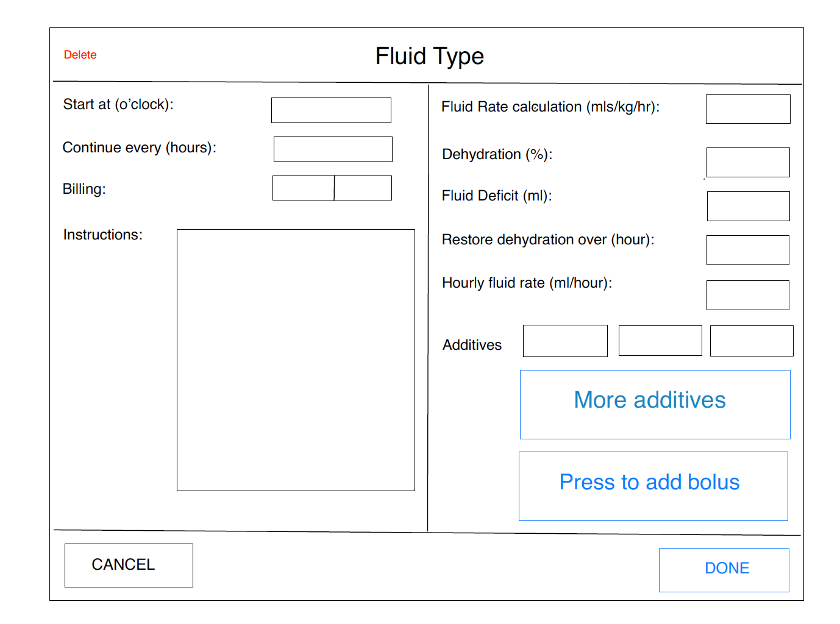Click inside the Instructions text area
The height and width of the screenshot is (624, 840).
coord(296,360)
